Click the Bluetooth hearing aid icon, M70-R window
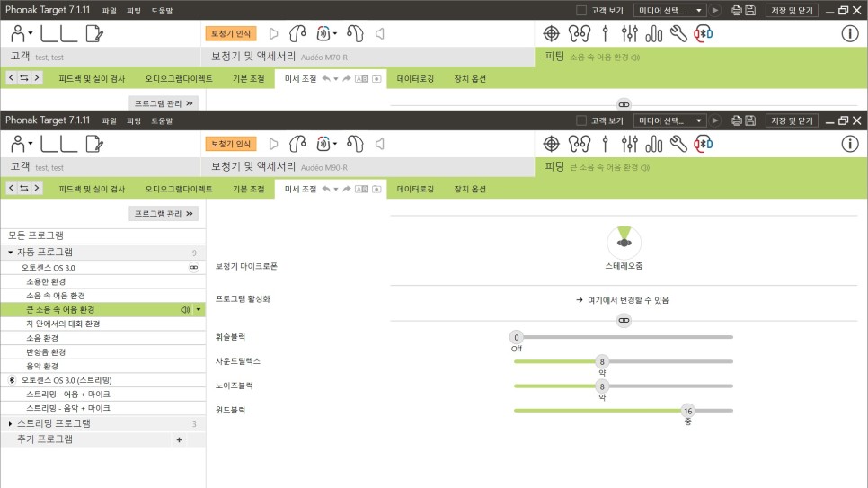Image resolution: width=868 pixels, height=488 pixels. 704,34
